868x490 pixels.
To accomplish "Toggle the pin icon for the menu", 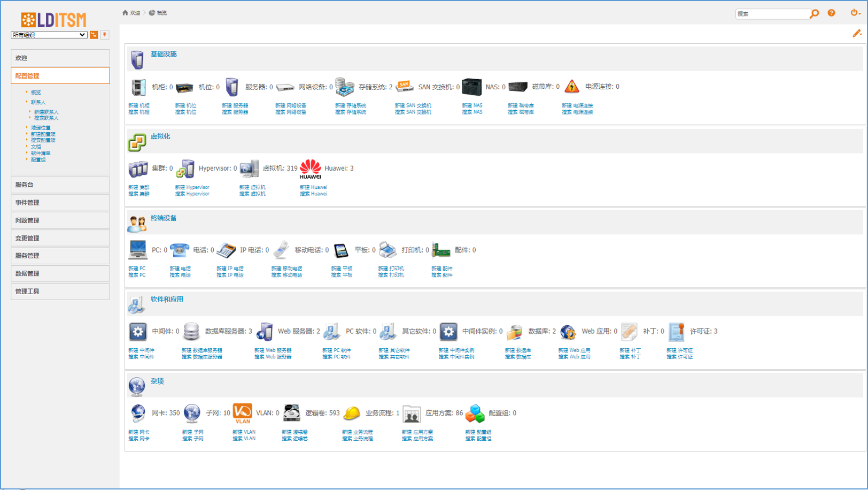I will (105, 35).
